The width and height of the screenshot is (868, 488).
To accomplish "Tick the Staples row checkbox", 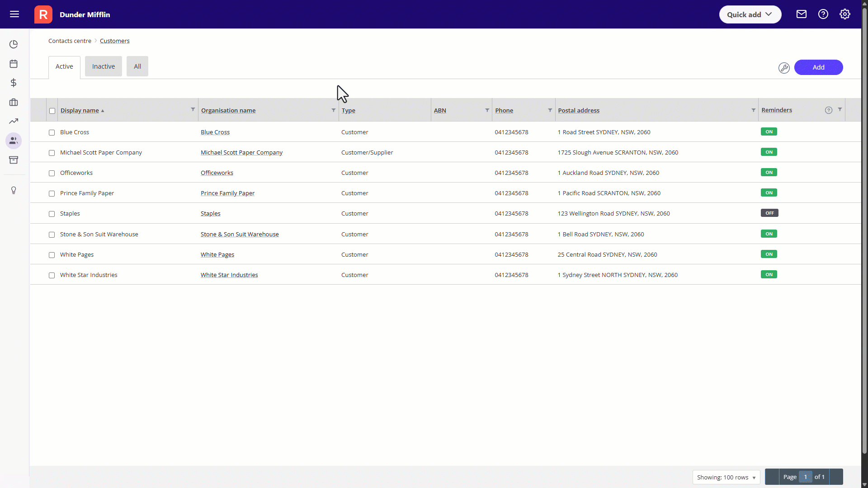I will (x=52, y=214).
